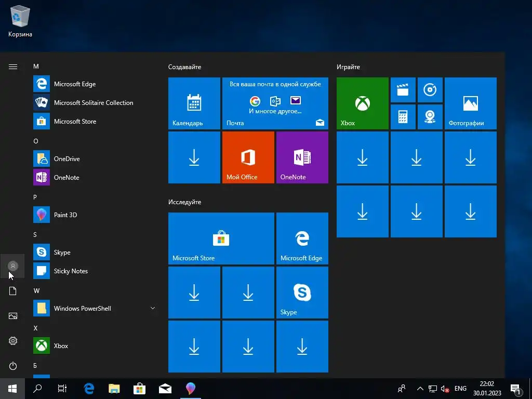The image size is (532, 399).
Task: Open File Explorer from the taskbar
Action: pos(114,389)
